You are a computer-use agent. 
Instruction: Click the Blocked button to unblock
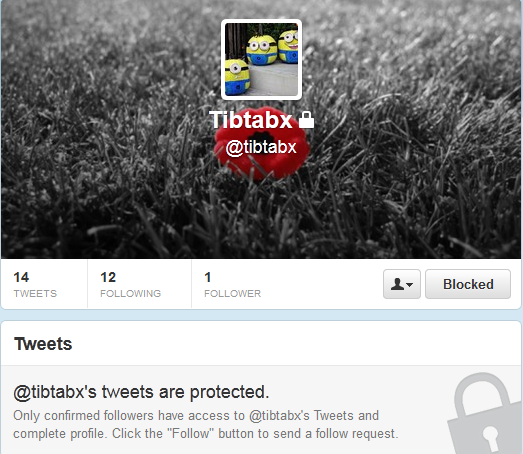pos(468,284)
